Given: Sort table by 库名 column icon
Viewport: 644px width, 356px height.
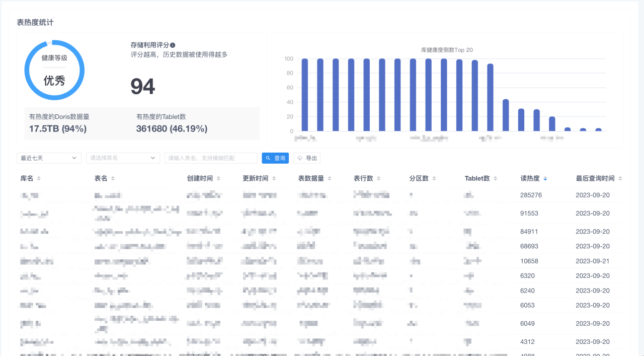Looking at the screenshot, I should coord(39,179).
